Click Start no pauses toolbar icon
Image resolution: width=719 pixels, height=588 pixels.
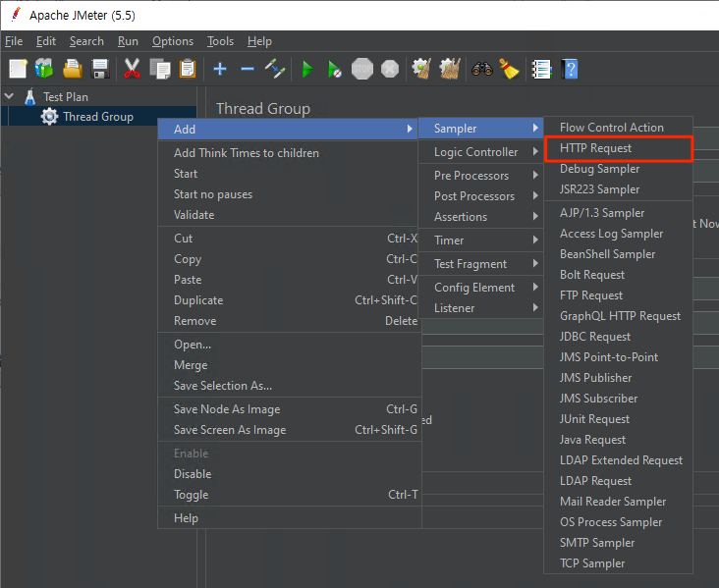click(x=334, y=69)
